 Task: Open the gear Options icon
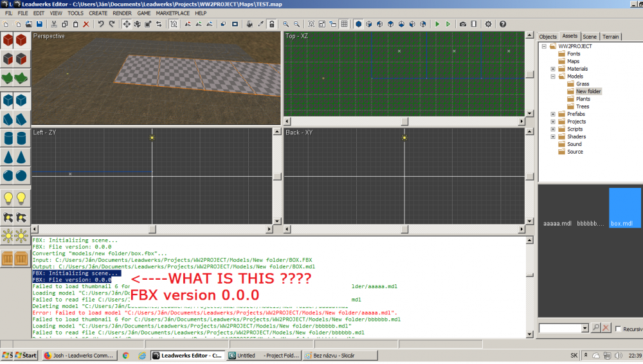tap(488, 24)
